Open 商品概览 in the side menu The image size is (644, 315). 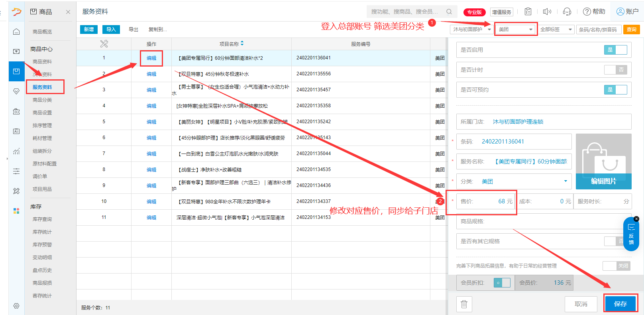point(42,32)
